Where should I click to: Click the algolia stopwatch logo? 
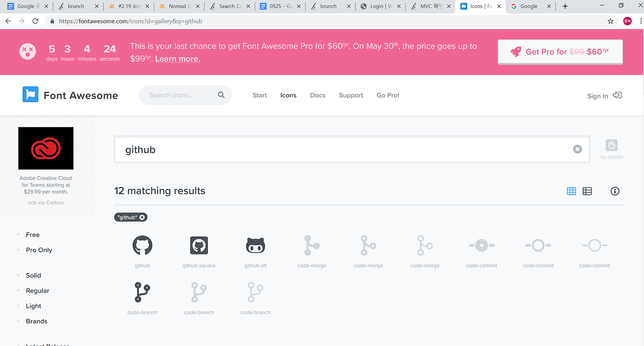pos(611,146)
